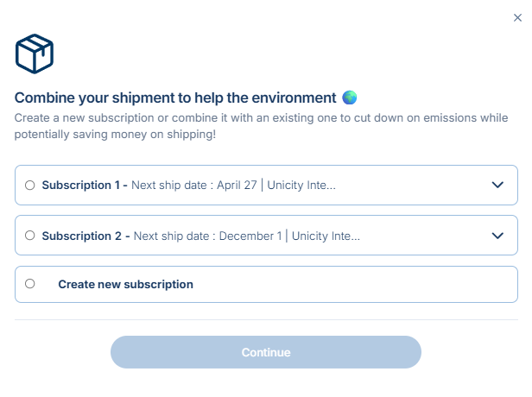Click the "December 1" next ship date text

[x=250, y=235]
